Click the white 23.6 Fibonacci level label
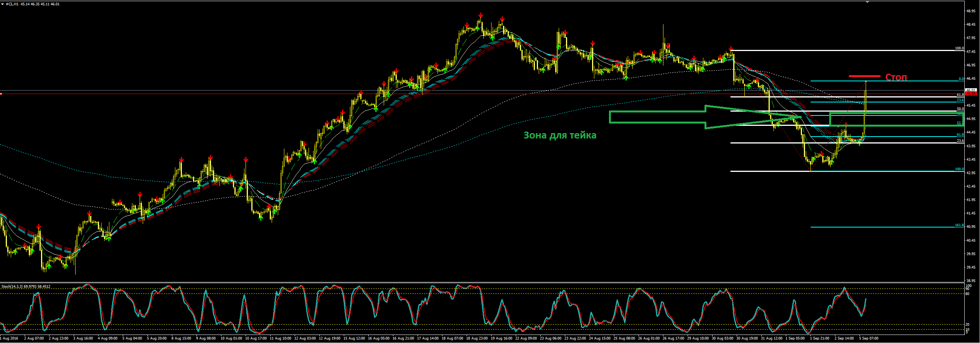The width and height of the screenshot is (980, 343). coord(960,141)
